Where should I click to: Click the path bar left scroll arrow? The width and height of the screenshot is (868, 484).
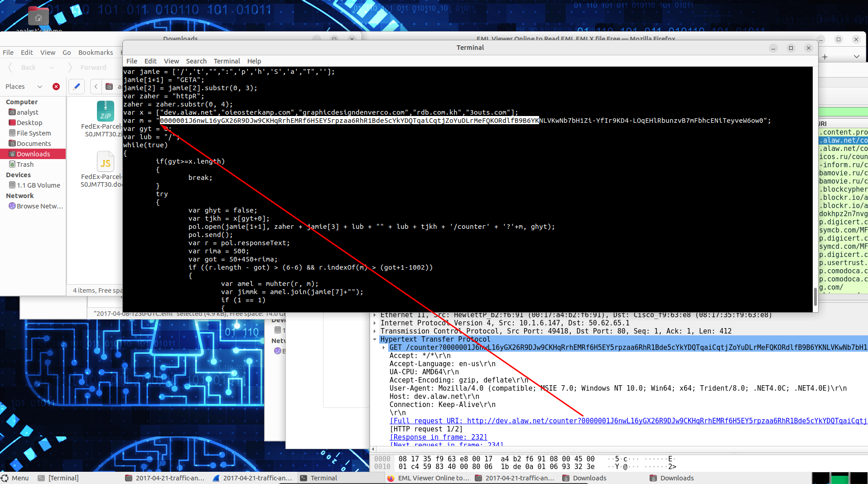(96, 87)
